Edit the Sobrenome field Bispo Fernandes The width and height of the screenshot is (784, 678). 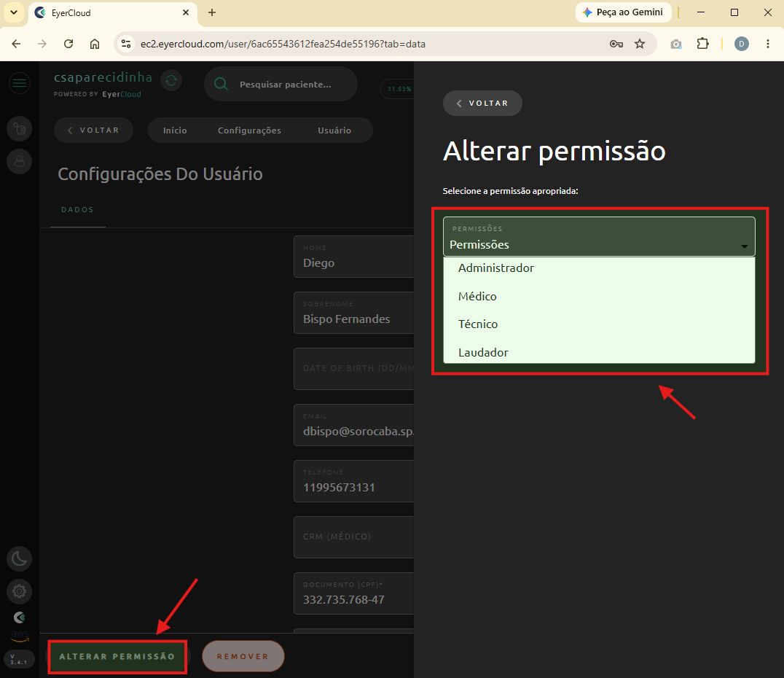pyautogui.click(x=354, y=313)
